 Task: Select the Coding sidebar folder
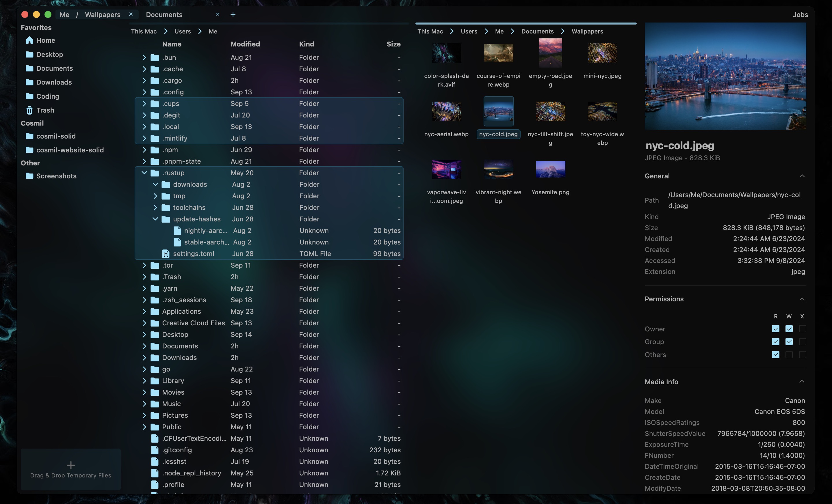tap(47, 96)
